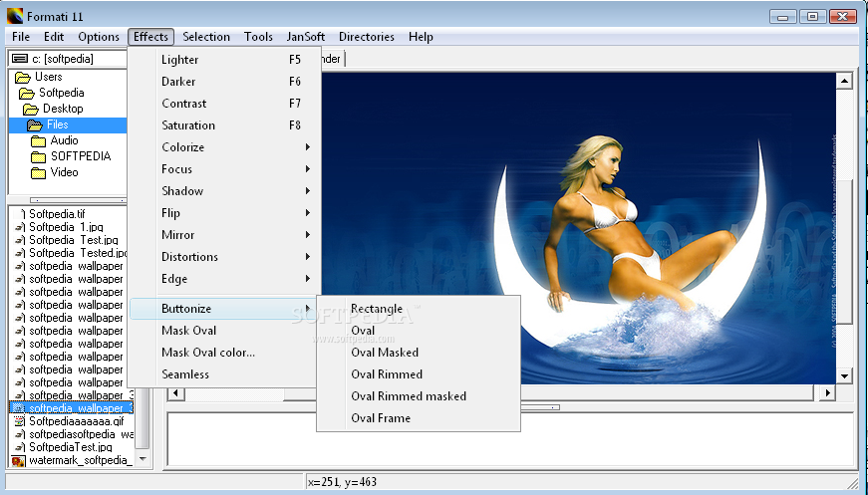Click the Formati 11 title bar icon
The width and height of the screenshot is (868, 495).
[x=14, y=16]
